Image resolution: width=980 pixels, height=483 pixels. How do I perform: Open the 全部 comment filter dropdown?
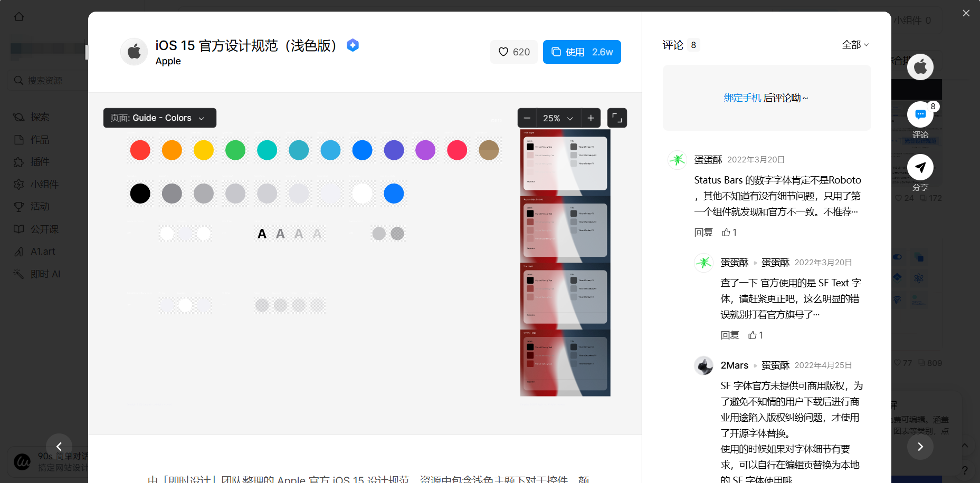[x=855, y=45]
